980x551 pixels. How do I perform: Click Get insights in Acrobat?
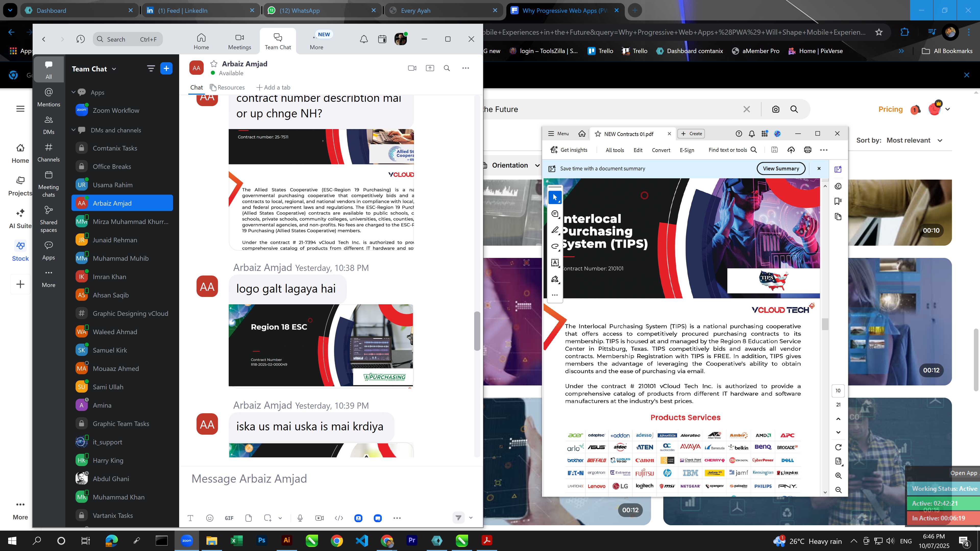coord(569,150)
